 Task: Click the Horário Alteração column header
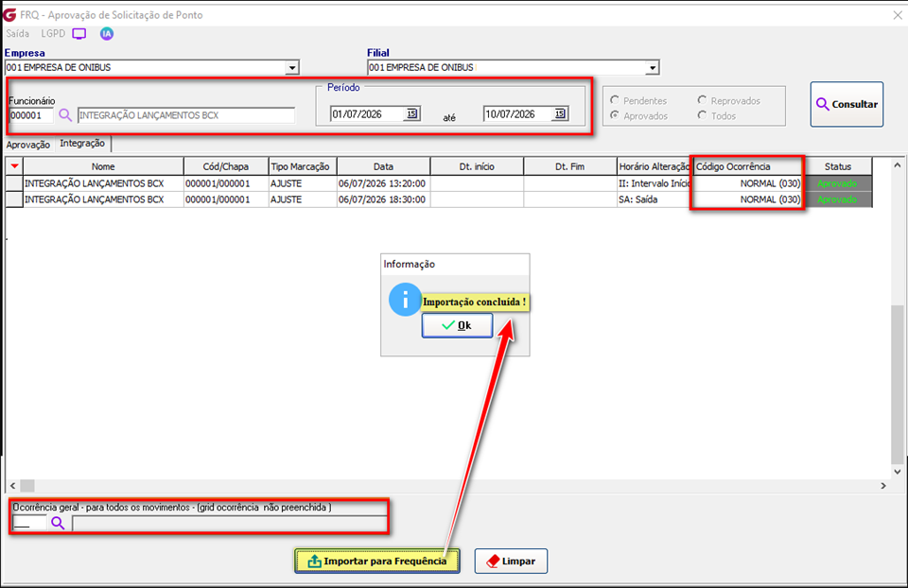[x=655, y=166]
